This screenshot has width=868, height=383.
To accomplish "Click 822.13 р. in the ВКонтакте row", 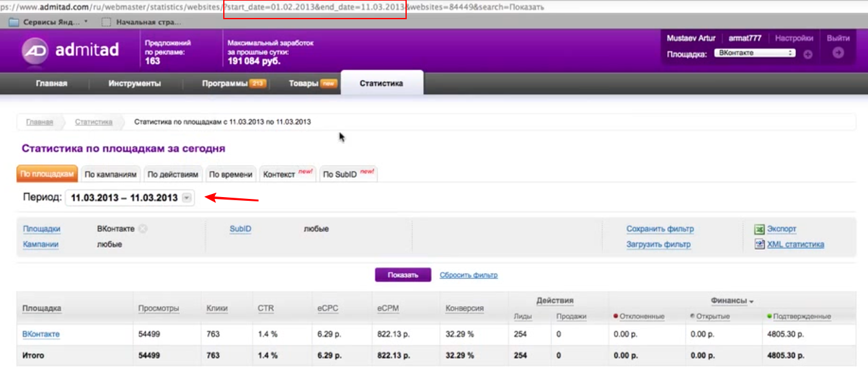I will pos(394,335).
